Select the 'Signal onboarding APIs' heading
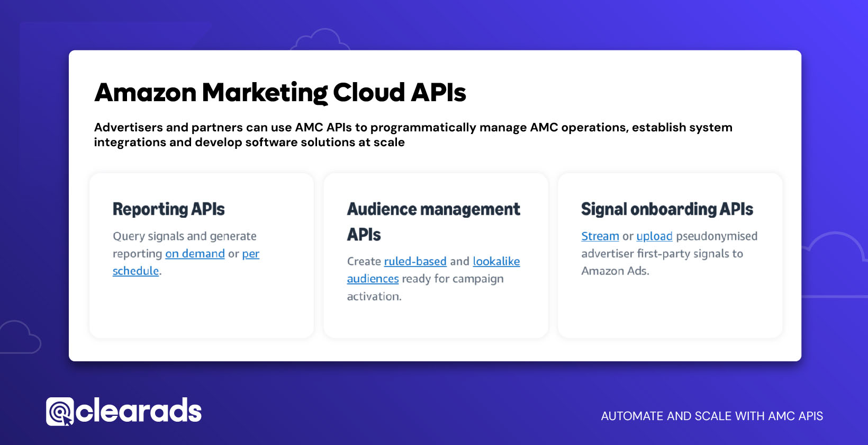The image size is (868, 445). tap(667, 209)
